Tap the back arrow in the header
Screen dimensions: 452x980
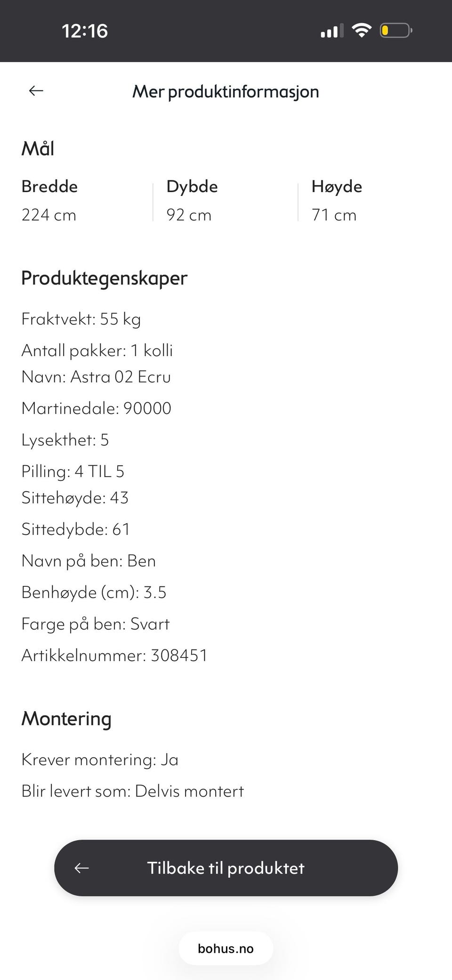(36, 91)
